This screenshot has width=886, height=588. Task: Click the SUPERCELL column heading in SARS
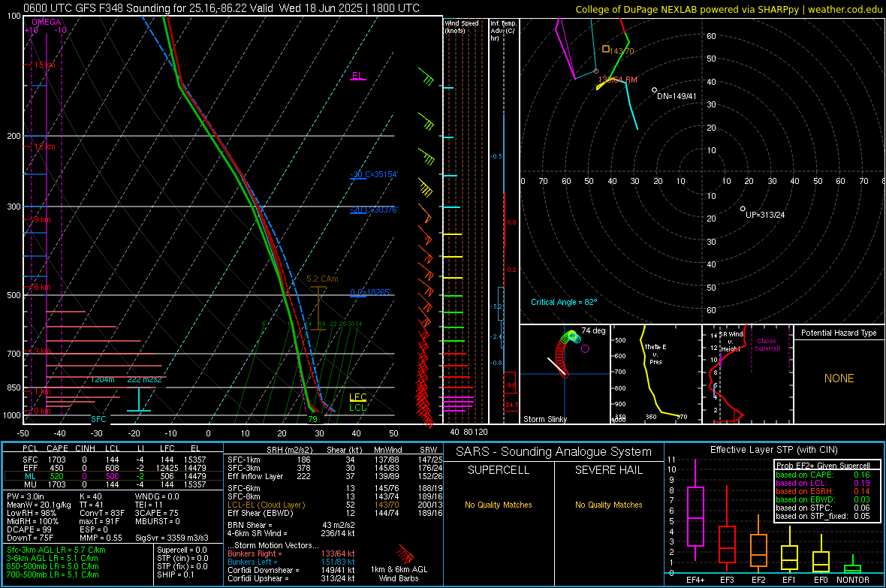(499, 470)
